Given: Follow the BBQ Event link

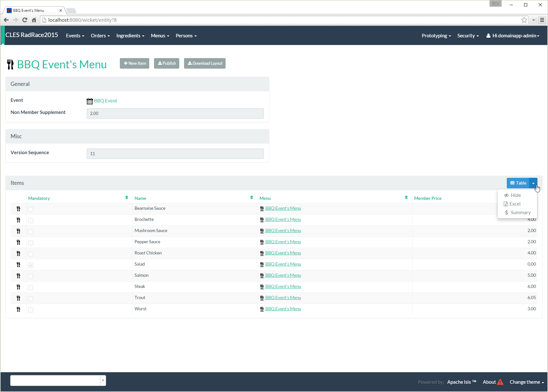Looking at the screenshot, I should (x=105, y=101).
